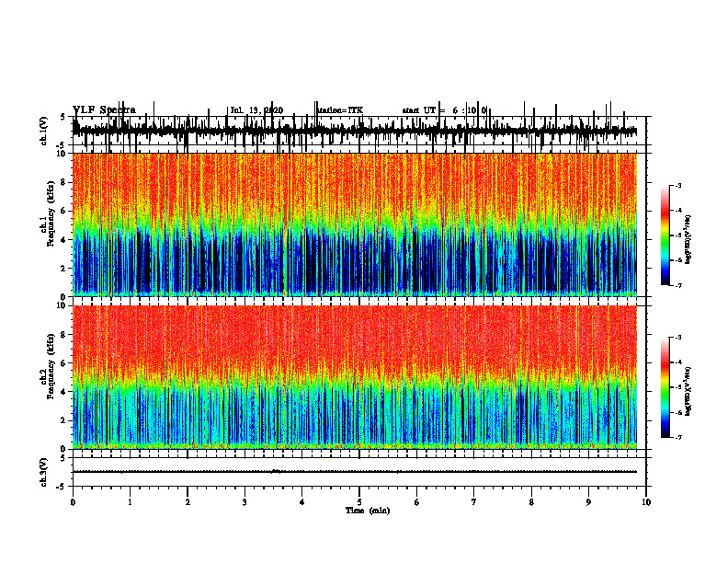Screen dimensions: 728x563
Task: Click the "8" kHz tick of ch.1 spectrogram
Action: click(64, 182)
